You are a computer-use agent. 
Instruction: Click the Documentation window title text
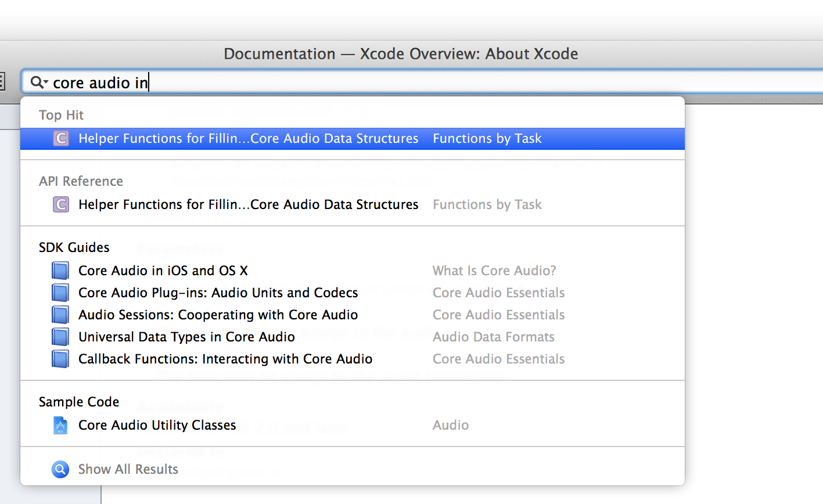point(401,54)
